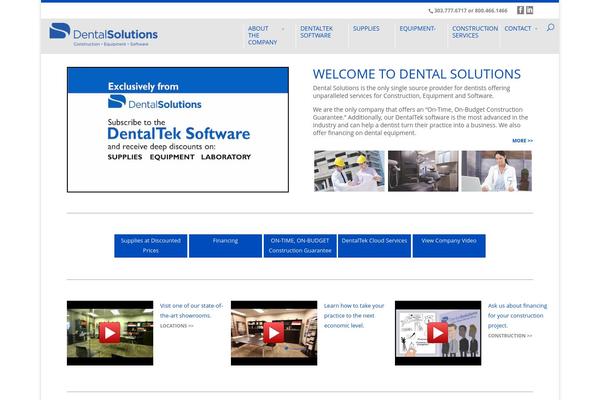The image size is (600, 400).
Task: Click the DentalTek Software promo banner
Action: tap(178, 130)
